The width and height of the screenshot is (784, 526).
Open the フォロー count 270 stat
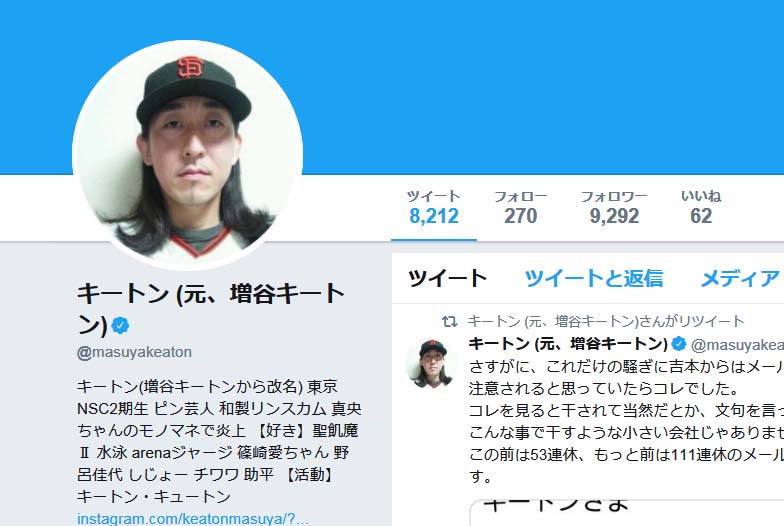click(520, 208)
